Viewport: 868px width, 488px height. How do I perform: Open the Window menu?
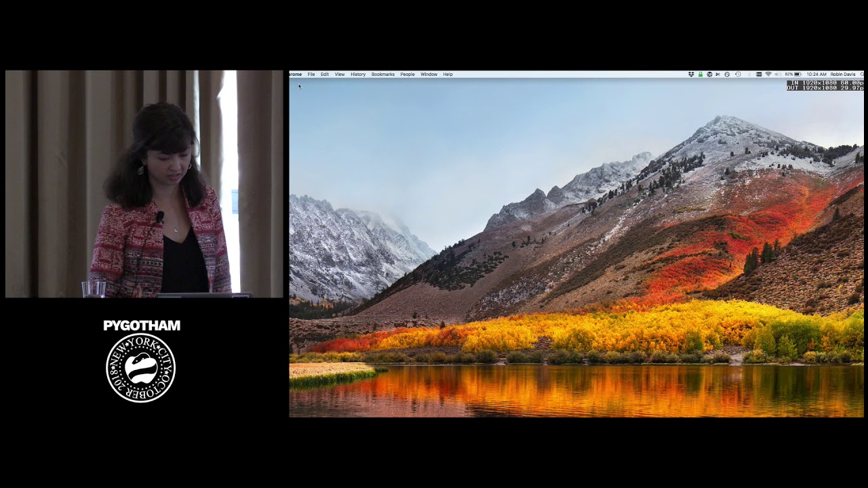point(429,74)
